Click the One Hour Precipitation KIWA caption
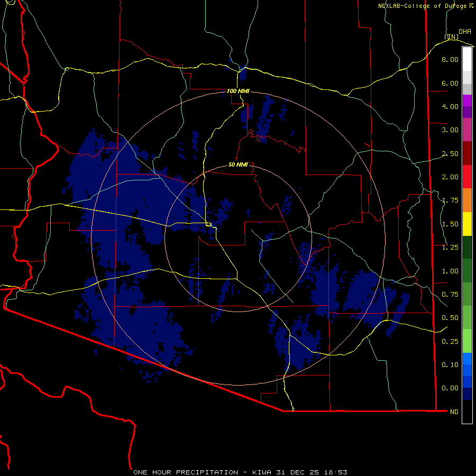476x476 pixels. 240,472
